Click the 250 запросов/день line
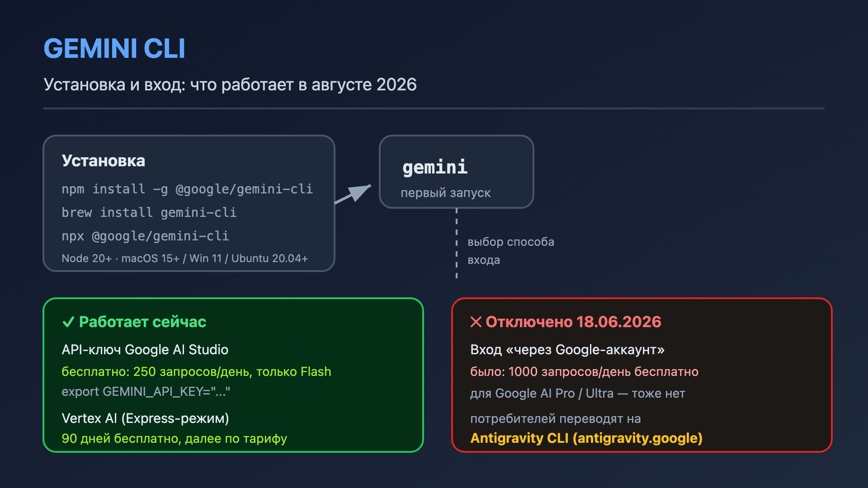Viewport: 868px width, 488px height. click(x=196, y=372)
